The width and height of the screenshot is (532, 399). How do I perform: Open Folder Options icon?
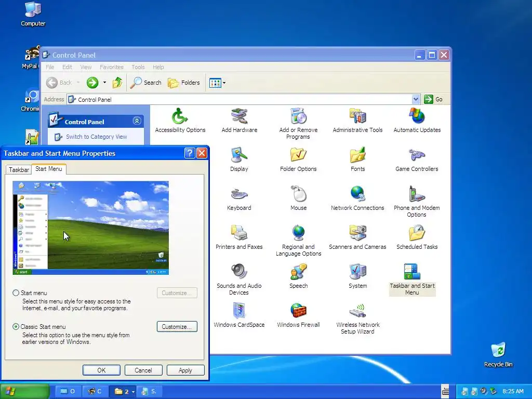pyautogui.click(x=298, y=159)
